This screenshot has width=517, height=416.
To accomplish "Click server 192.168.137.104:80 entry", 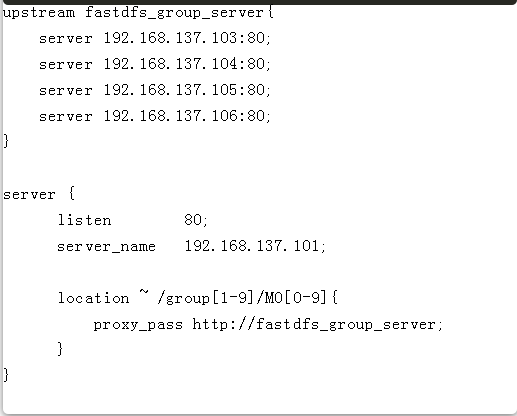I will (155, 64).
